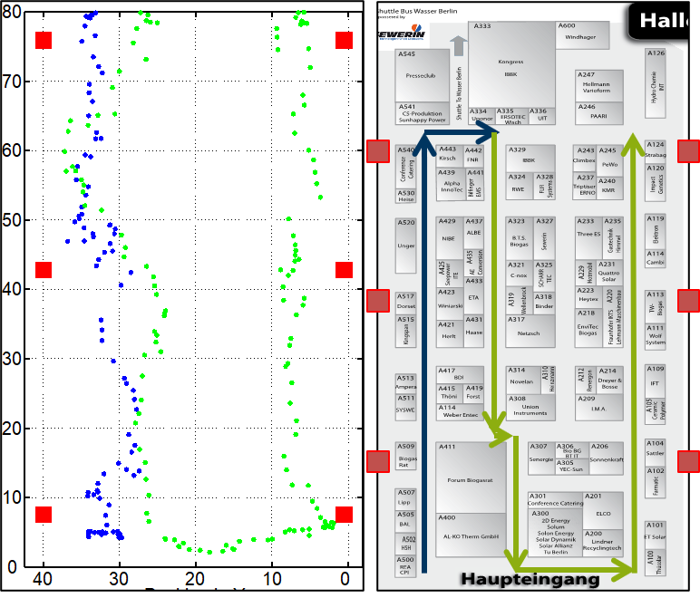Open booth A247 Hellmann Varioform
This screenshot has height=598, width=700.
click(x=598, y=85)
